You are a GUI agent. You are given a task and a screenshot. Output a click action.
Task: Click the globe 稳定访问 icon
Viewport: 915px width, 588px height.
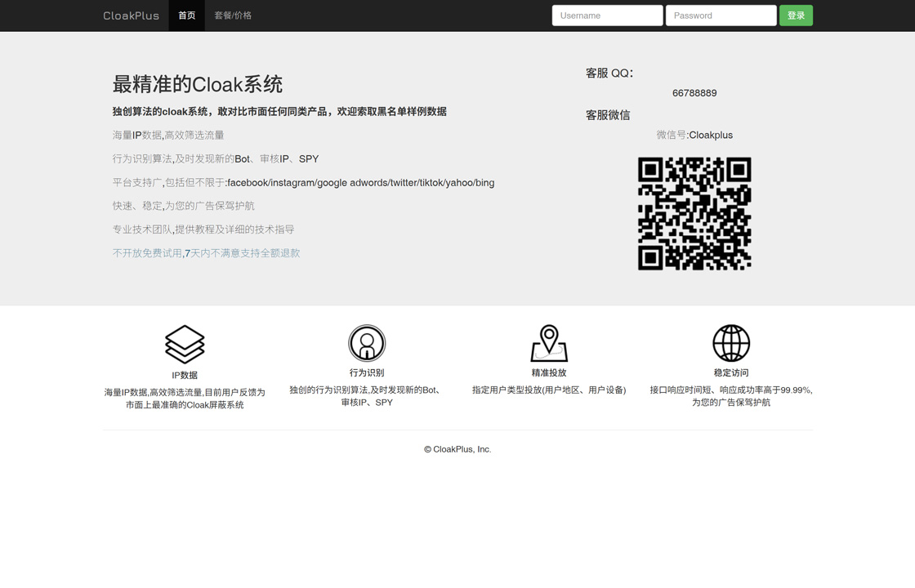731,343
